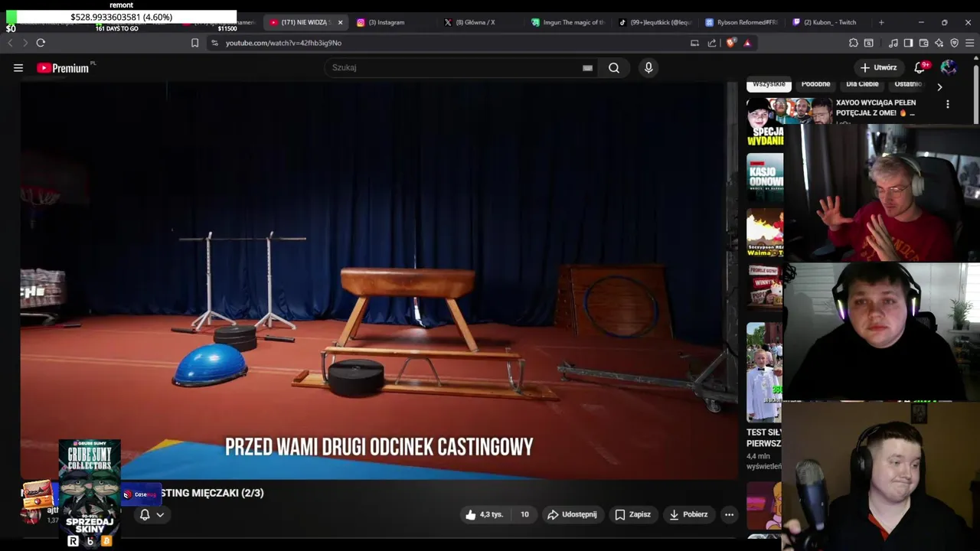Click the YouTube search magnifier button

(x=614, y=68)
